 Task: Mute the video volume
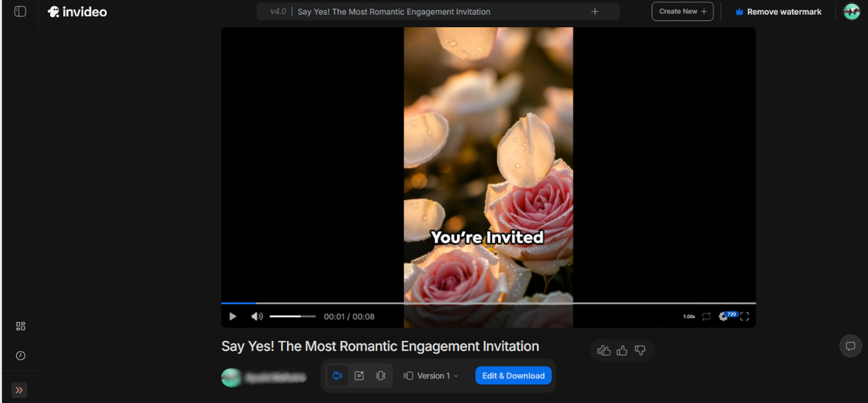[257, 316]
